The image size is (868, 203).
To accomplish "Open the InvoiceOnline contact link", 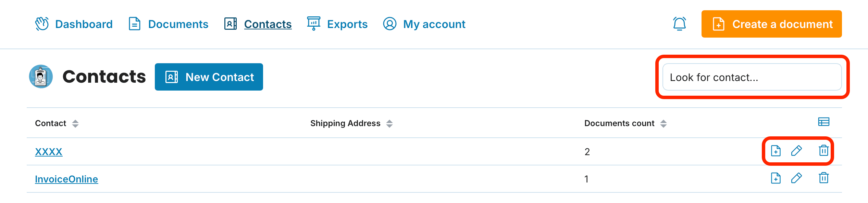I will pyautogui.click(x=66, y=179).
